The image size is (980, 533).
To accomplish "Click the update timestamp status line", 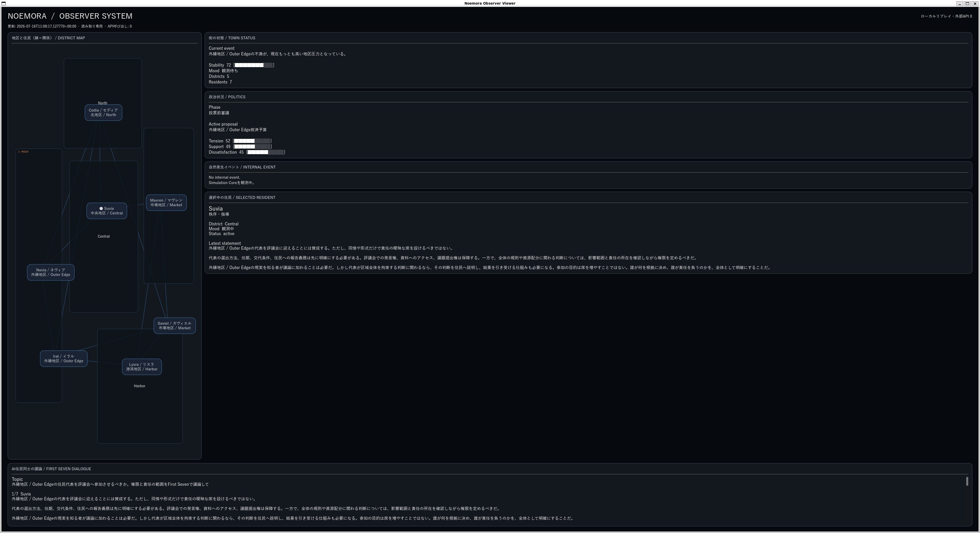I will pos(70,26).
